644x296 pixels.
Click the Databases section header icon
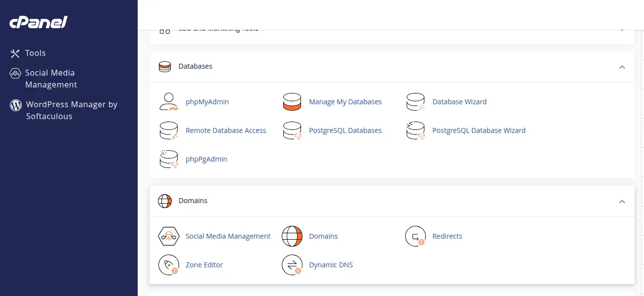pyautogui.click(x=165, y=67)
